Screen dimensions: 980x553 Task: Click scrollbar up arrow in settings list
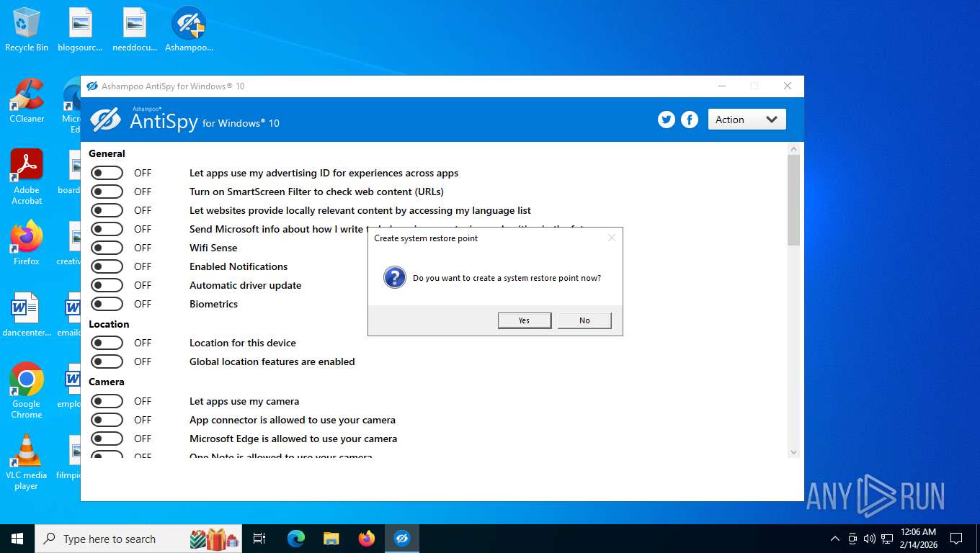pos(793,148)
